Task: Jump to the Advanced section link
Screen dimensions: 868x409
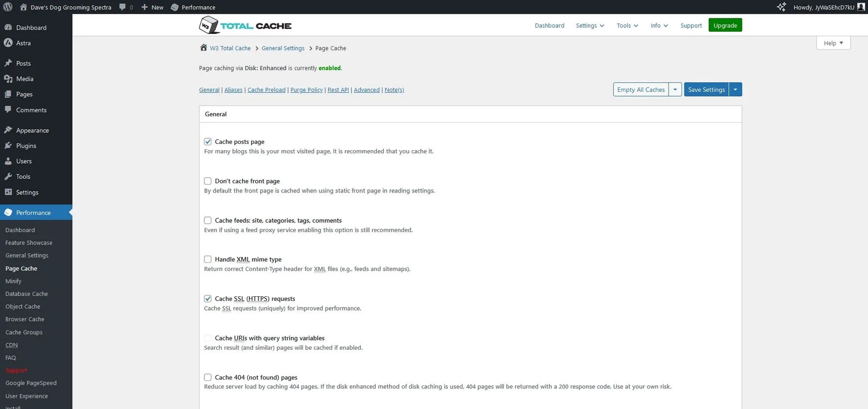Action: pyautogui.click(x=367, y=90)
